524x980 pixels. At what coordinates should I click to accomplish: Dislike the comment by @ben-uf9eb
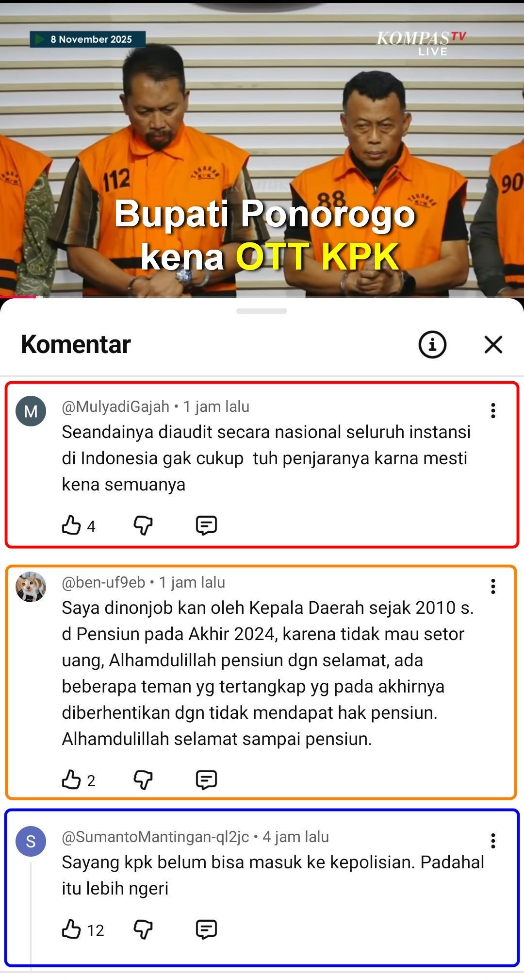143,780
